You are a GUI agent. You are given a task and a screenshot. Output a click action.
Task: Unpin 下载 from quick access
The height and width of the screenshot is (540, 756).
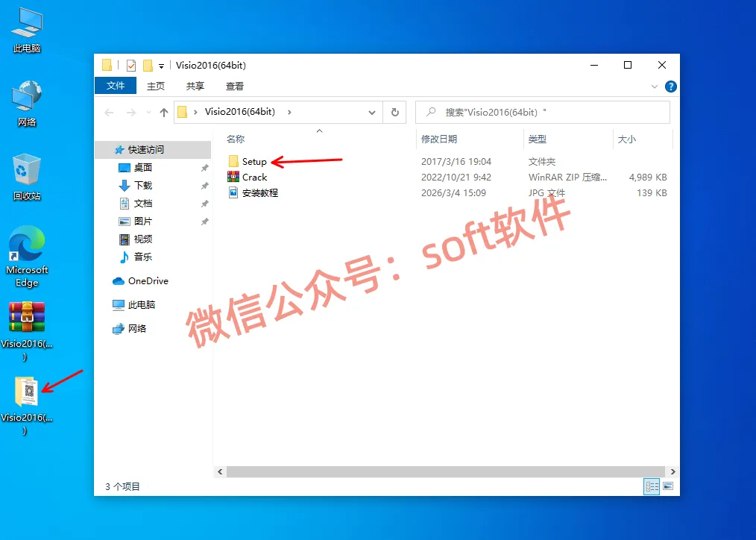pos(205,186)
